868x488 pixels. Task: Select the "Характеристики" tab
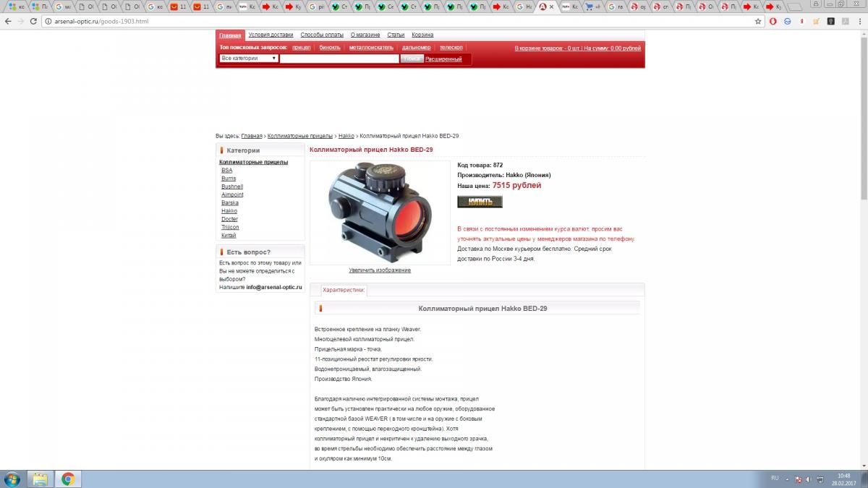(344, 290)
